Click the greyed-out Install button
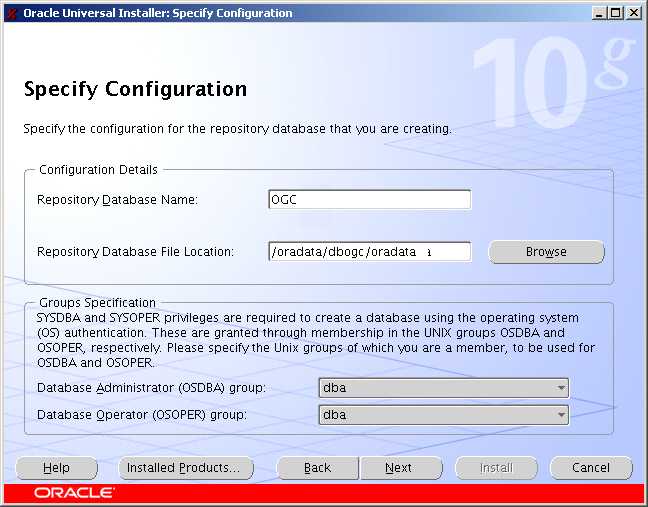 [496, 468]
